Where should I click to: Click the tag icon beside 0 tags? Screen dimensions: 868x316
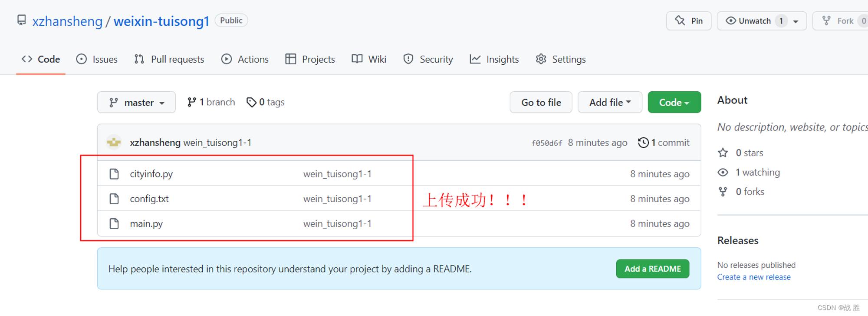(x=251, y=102)
